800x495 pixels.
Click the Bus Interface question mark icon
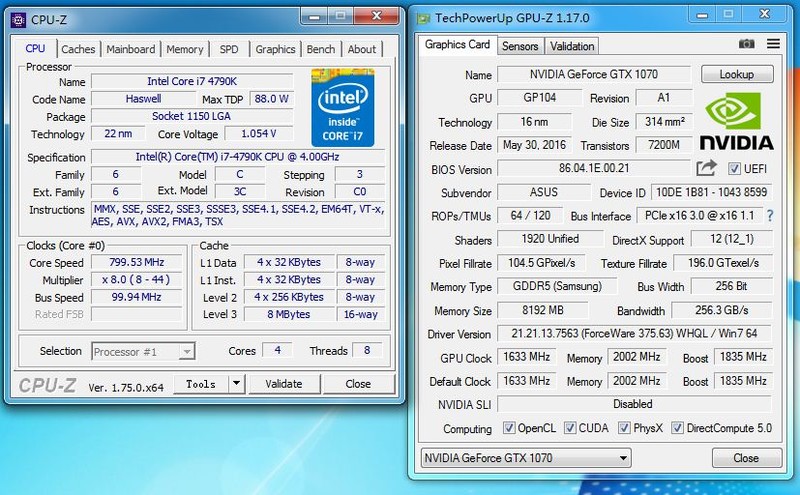[x=770, y=216]
